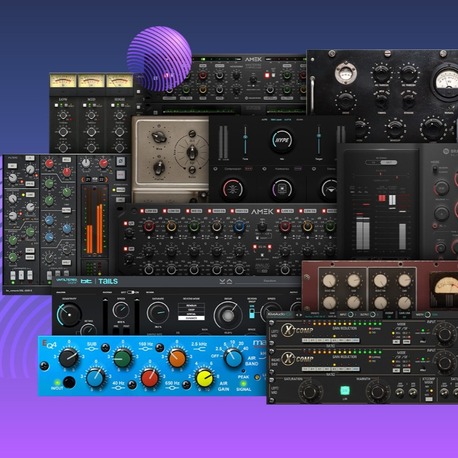Click the center rotary selector on beige vintage unit
Screen dimensions: 458x458
click(x=192, y=153)
